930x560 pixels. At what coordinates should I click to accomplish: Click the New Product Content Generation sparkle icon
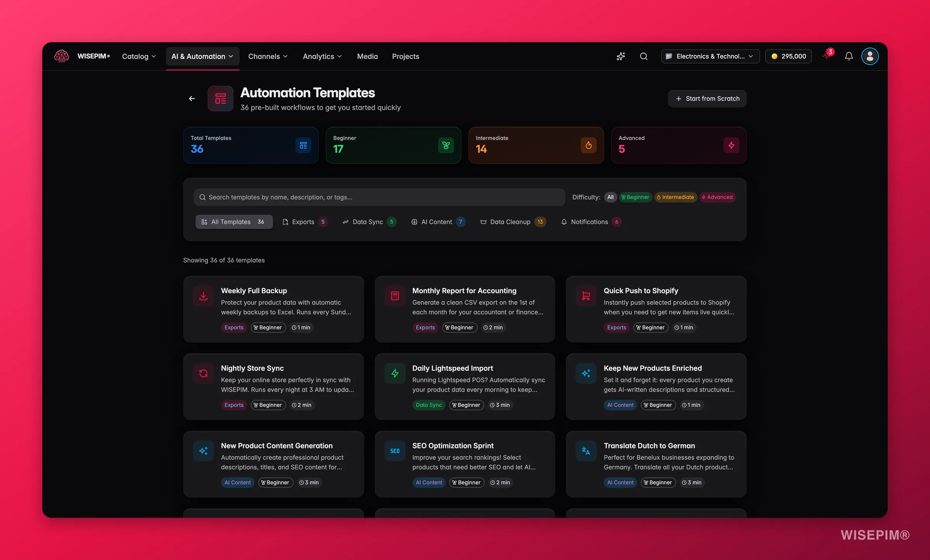tap(203, 451)
